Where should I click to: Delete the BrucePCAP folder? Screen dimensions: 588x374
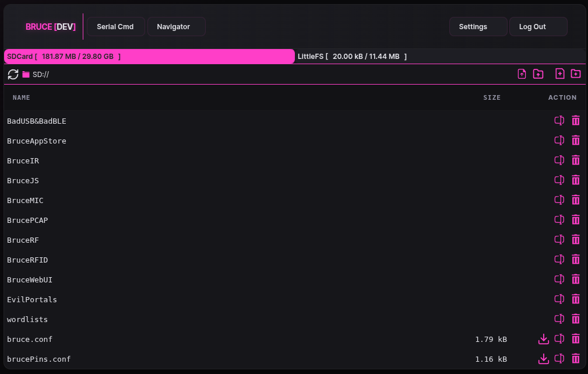point(576,219)
